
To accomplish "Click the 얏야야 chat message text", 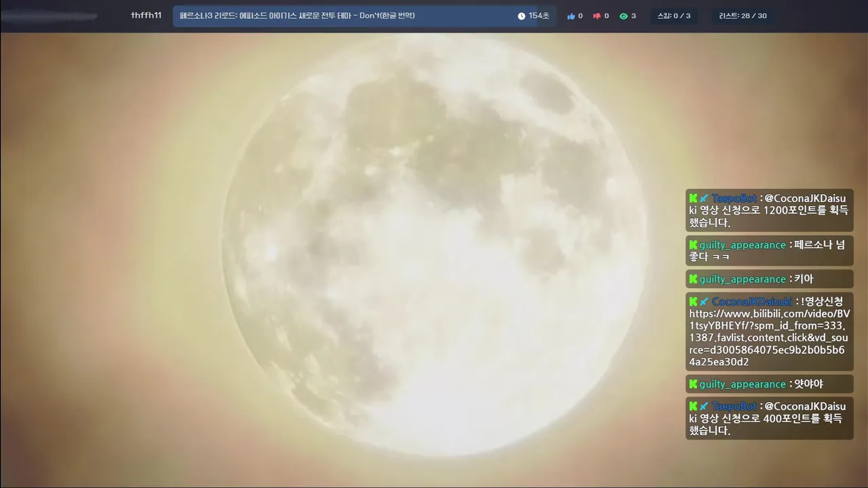I will [809, 384].
